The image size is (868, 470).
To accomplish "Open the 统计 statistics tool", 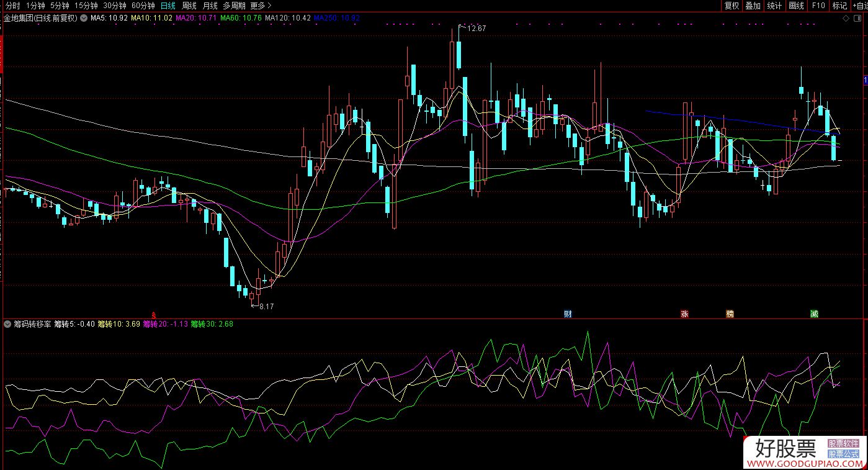I will pos(774,6).
